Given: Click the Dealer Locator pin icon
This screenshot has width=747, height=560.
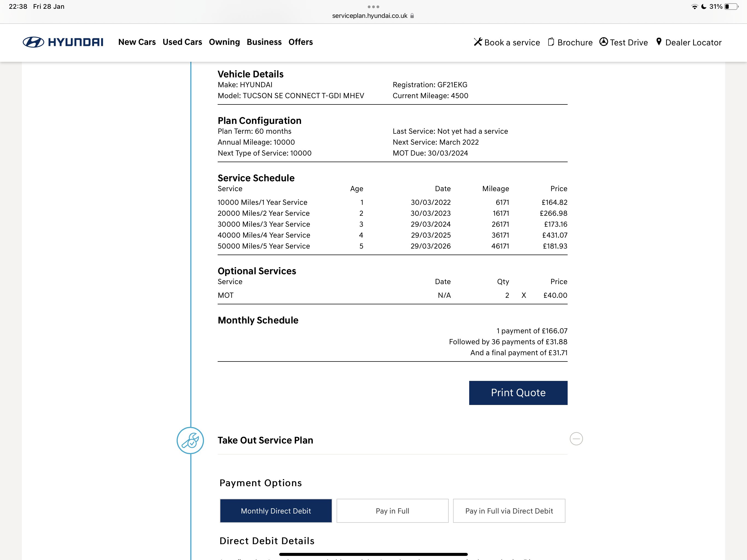Looking at the screenshot, I should click(x=658, y=42).
